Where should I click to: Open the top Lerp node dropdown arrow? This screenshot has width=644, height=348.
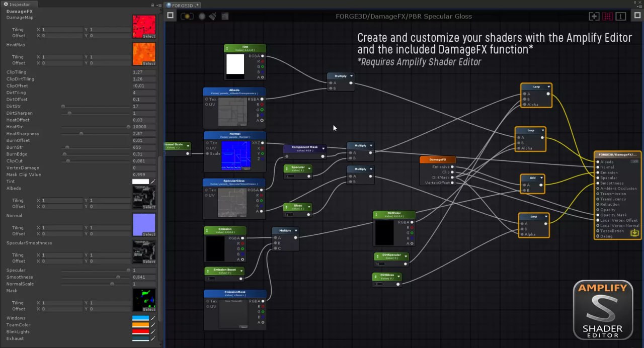pyautogui.click(x=548, y=87)
